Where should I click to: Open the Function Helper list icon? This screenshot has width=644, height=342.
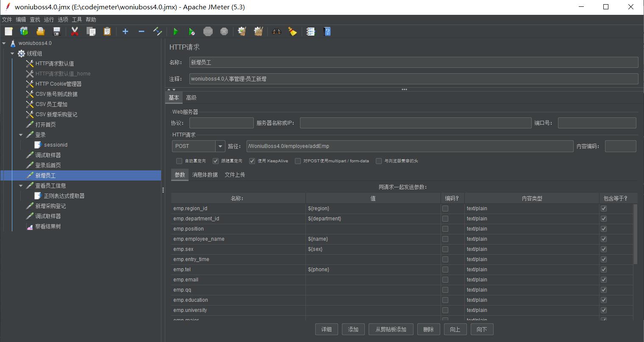click(311, 31)
